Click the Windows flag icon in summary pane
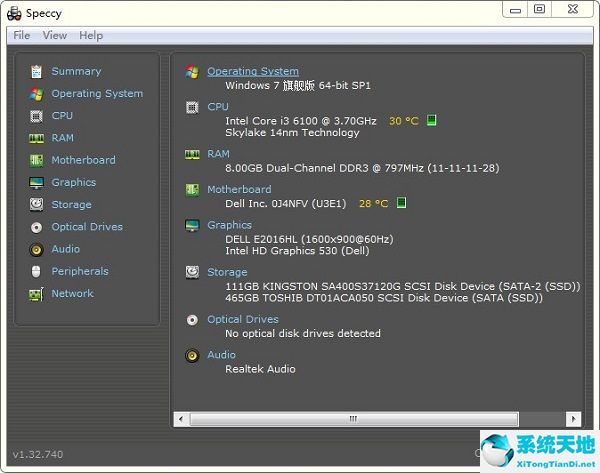600x473 pixels. (192, 72)
